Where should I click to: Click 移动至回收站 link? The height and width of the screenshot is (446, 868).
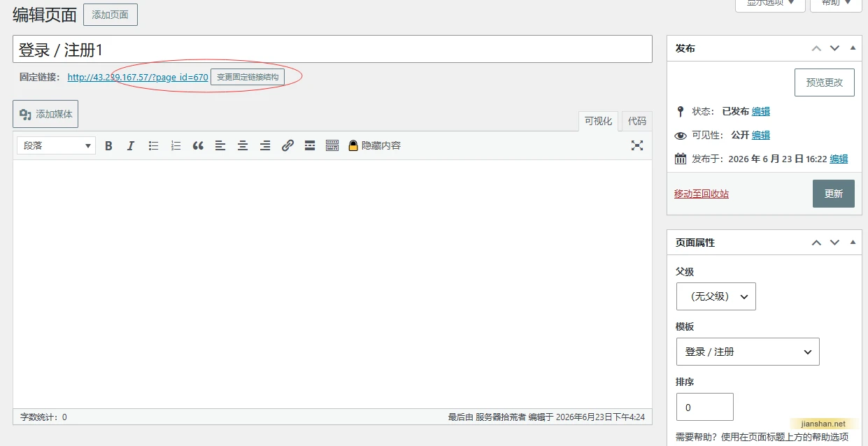click(x=702, y=194)
